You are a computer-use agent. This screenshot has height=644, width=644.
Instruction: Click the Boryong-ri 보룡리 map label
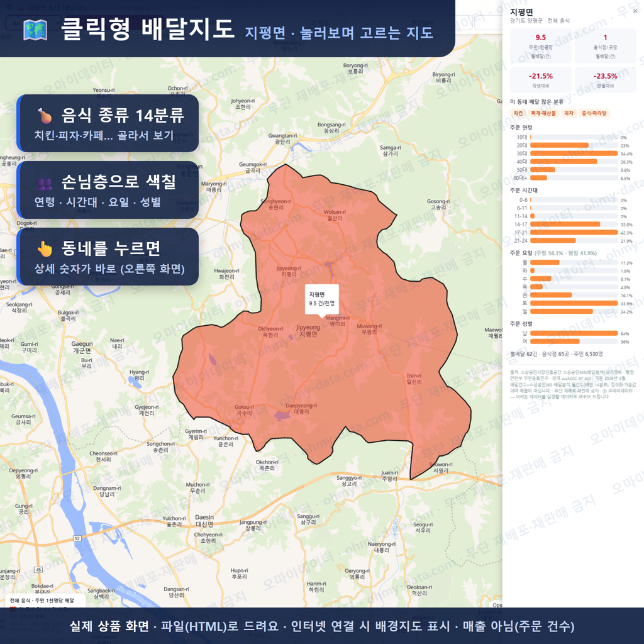[x=355, y=68]
